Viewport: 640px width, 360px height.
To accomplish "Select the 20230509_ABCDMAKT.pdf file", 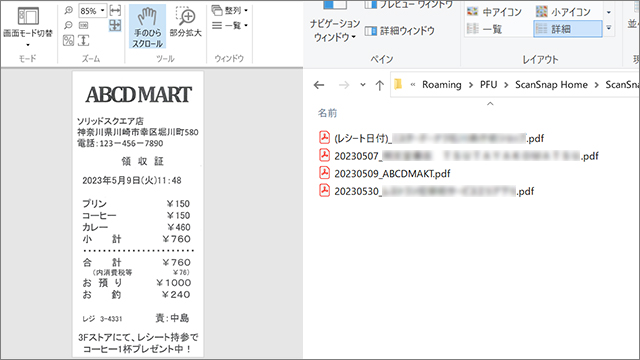I will (x=384, y=173).
